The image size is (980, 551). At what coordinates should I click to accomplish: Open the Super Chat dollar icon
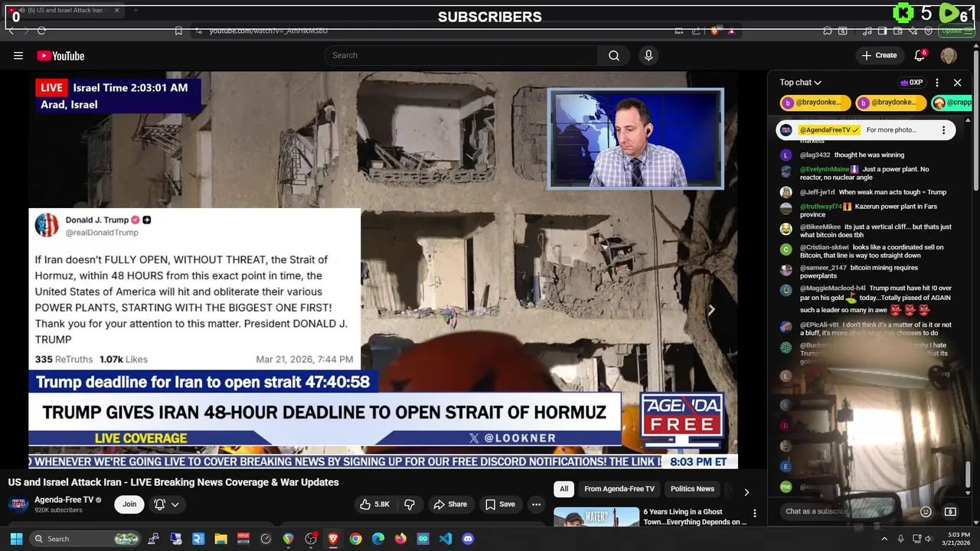tap(950, 511)
